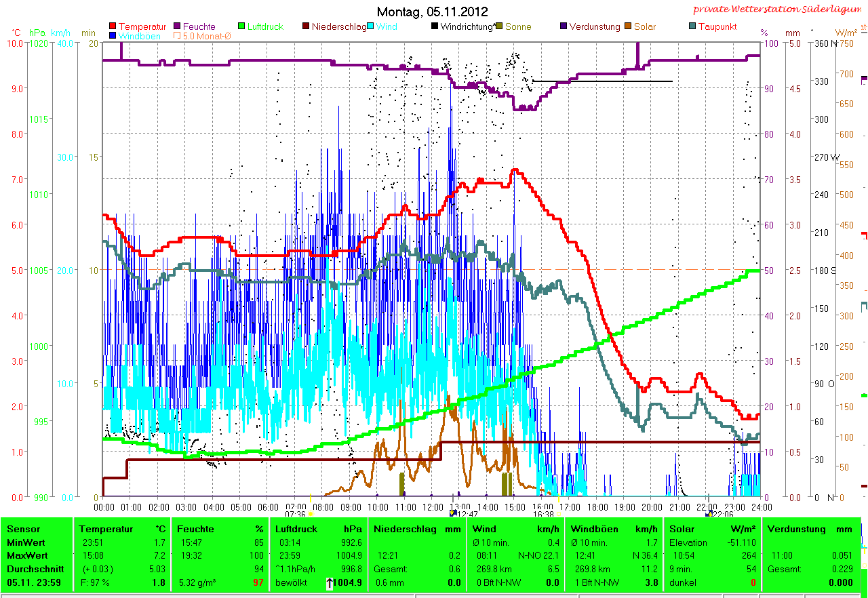Toggle the 5.0 Monat-Ø checkbox

coord(178,36)
